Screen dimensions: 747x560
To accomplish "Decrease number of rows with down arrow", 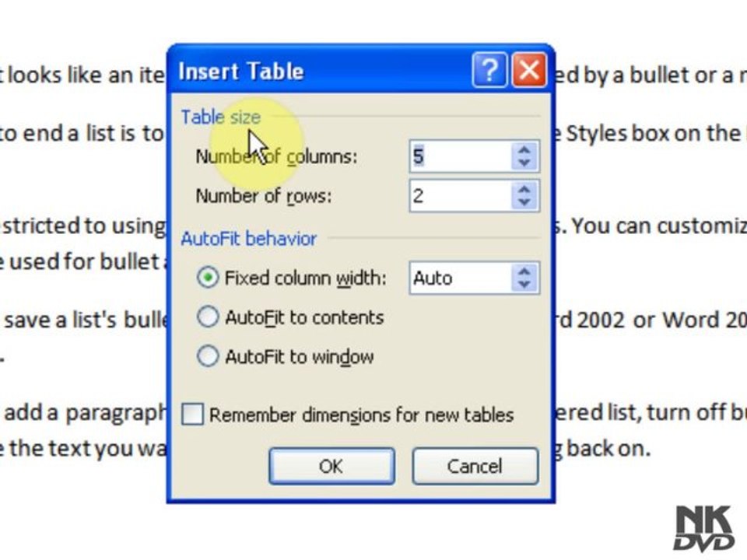I will 524,202.
